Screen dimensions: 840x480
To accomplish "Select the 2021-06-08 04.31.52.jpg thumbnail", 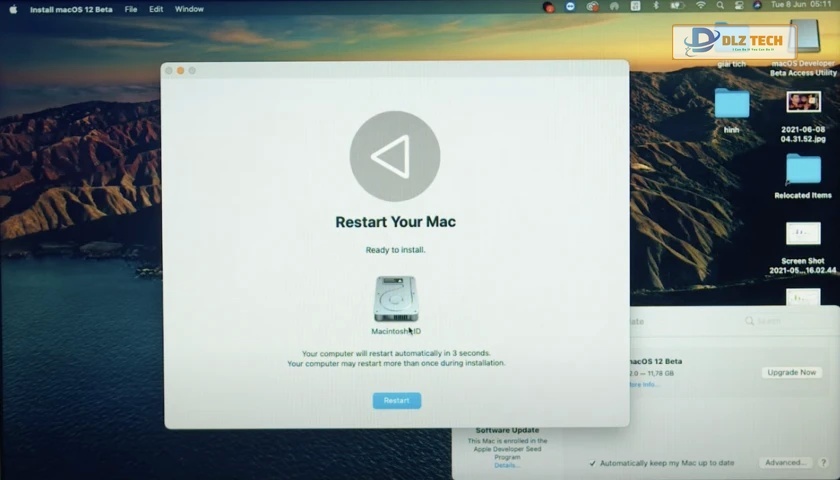I will pyautogui.click(x=803, y=103).
